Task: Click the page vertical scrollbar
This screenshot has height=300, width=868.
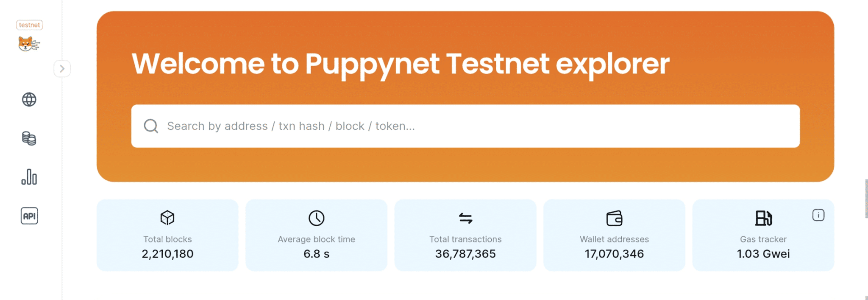Action: point(866,199)
